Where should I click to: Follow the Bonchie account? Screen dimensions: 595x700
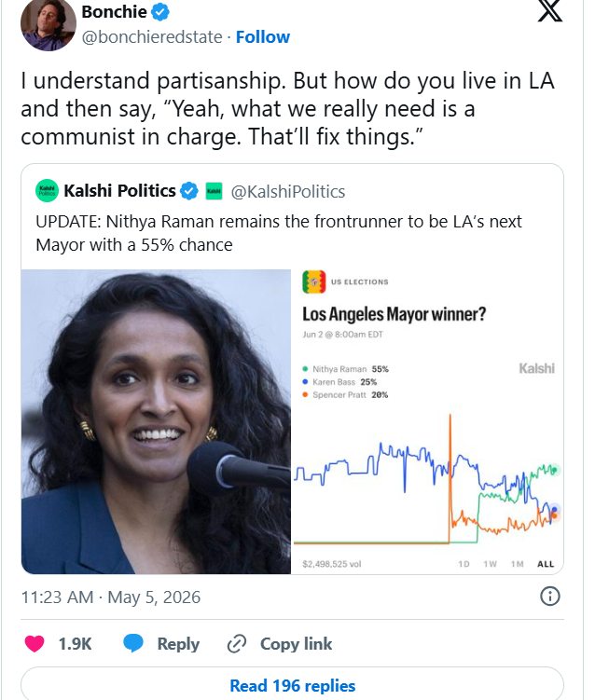point(263,37)
